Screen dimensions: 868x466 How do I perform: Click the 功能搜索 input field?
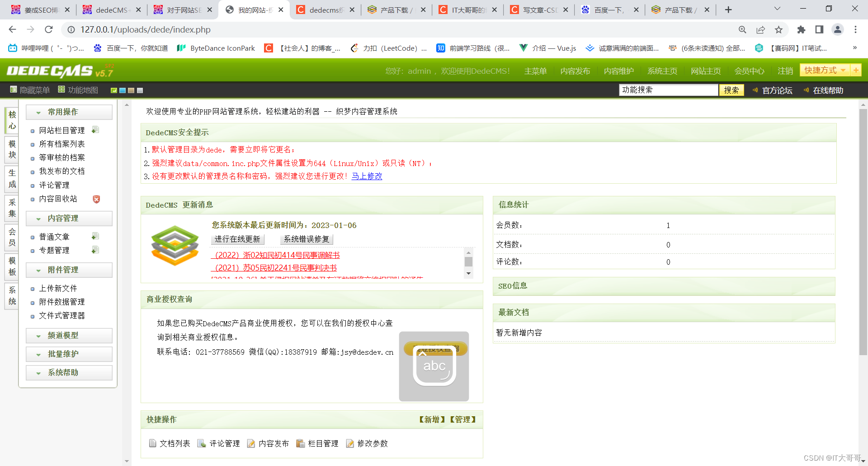click(x=669, y=90)
